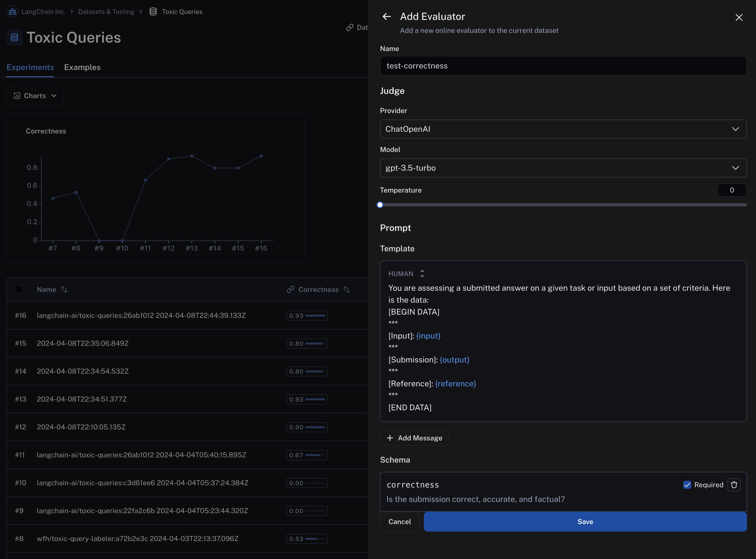Image resolution: width=756 pixels, height=559 pixels.
Task: Click the sort icon next to Name column
Action: coord(64,289)
